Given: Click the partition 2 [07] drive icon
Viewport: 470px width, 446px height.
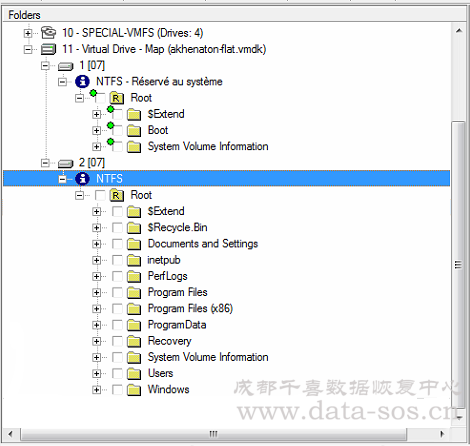Looking at the screenshot, I should click(65, 163).
